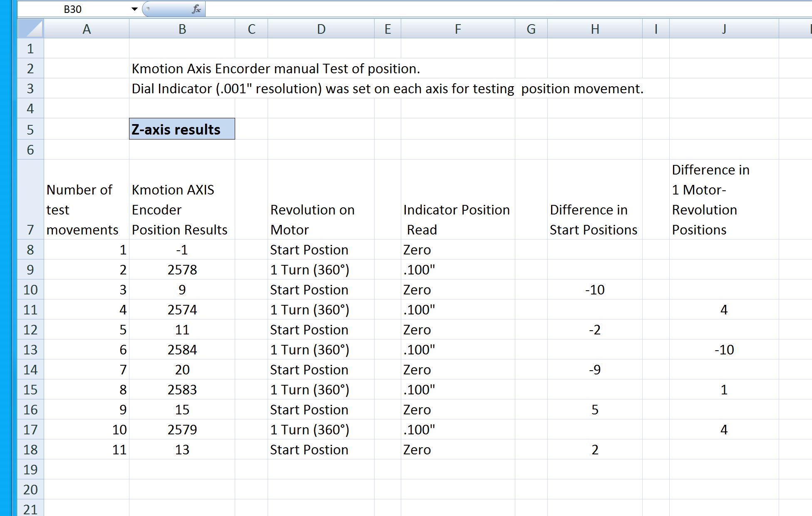
Task: Click the Insert Function (fx) icon
Action: [x=196, y=8]
